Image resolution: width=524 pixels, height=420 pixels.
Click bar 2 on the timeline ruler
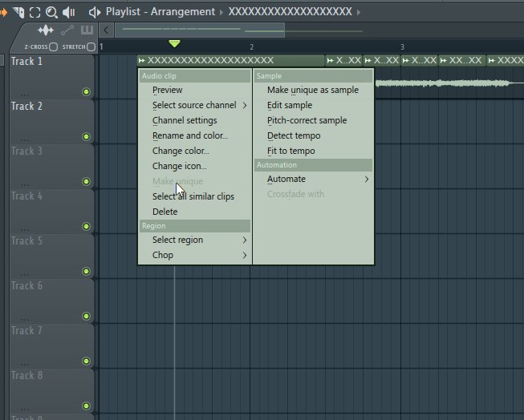(x=252, y=47)
